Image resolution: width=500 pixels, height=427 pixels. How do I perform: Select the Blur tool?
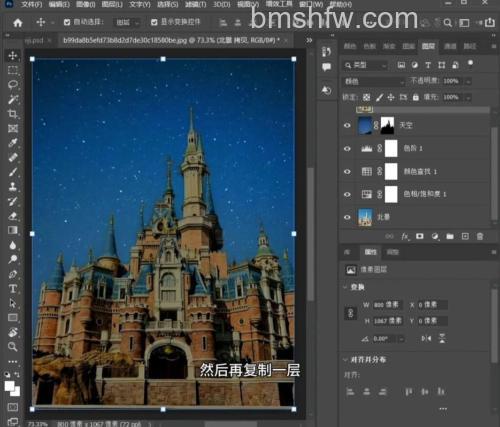point(13,245)
